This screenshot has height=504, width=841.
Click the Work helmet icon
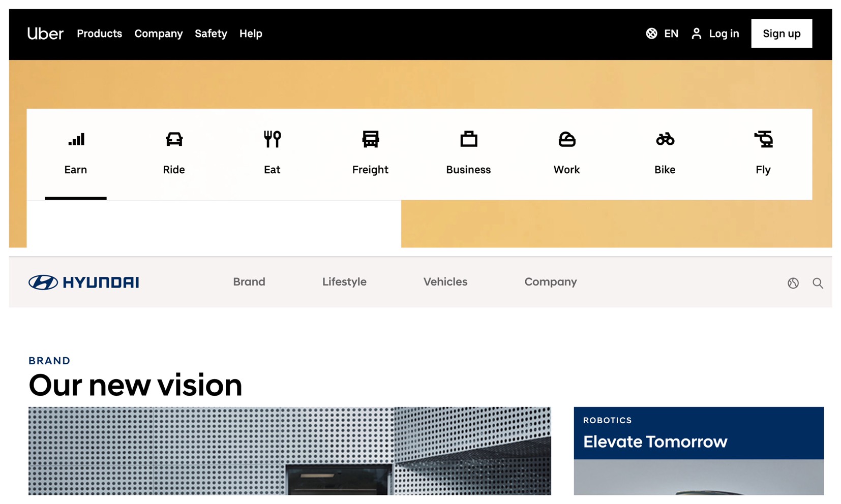pyautogui.click(x=567, y=139)
